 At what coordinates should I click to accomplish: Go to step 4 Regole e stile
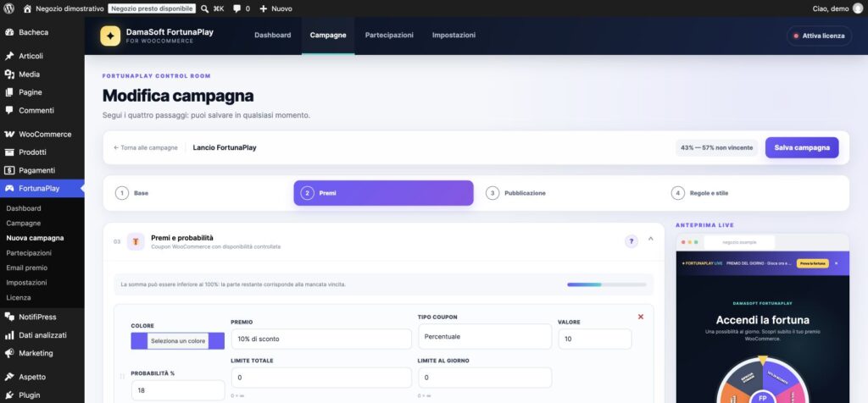754,193
